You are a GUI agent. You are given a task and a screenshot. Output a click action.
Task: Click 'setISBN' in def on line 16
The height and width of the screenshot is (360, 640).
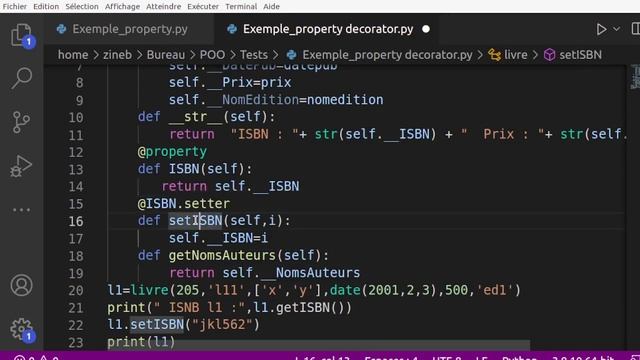196,221
